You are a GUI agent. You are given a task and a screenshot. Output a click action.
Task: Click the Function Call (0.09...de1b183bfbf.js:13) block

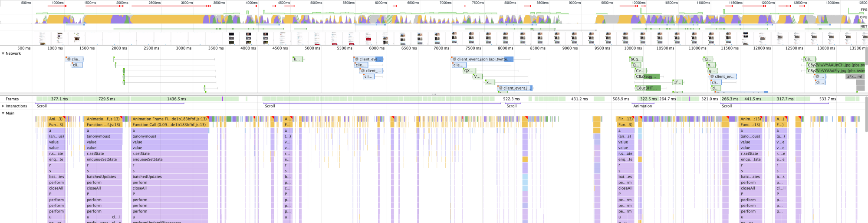point(169,125)
